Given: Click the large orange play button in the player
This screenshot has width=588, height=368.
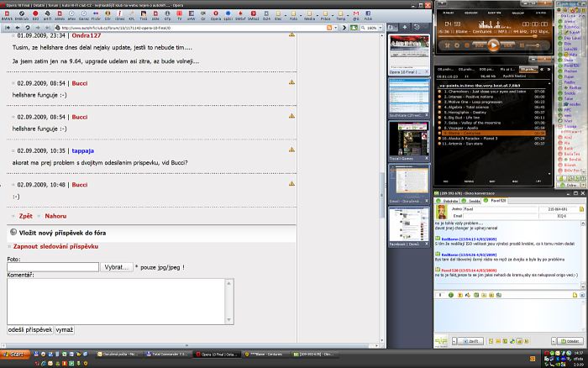Looking at the screenshot, I should (493, 45).
